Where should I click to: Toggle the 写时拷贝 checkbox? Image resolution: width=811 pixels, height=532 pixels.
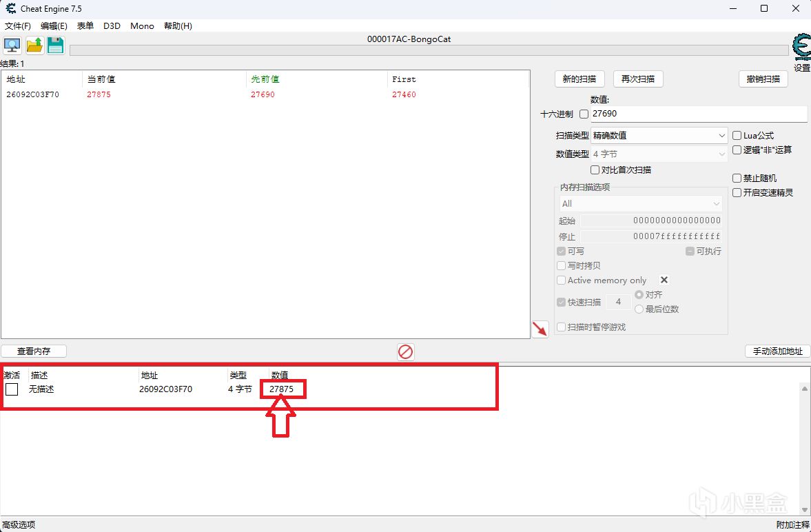[x=561, y=265]
